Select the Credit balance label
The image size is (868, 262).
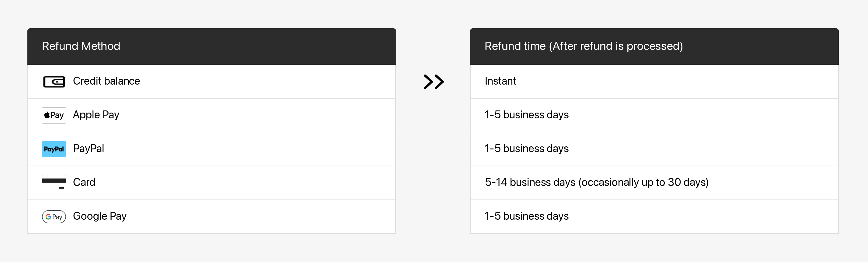(106, 81)
